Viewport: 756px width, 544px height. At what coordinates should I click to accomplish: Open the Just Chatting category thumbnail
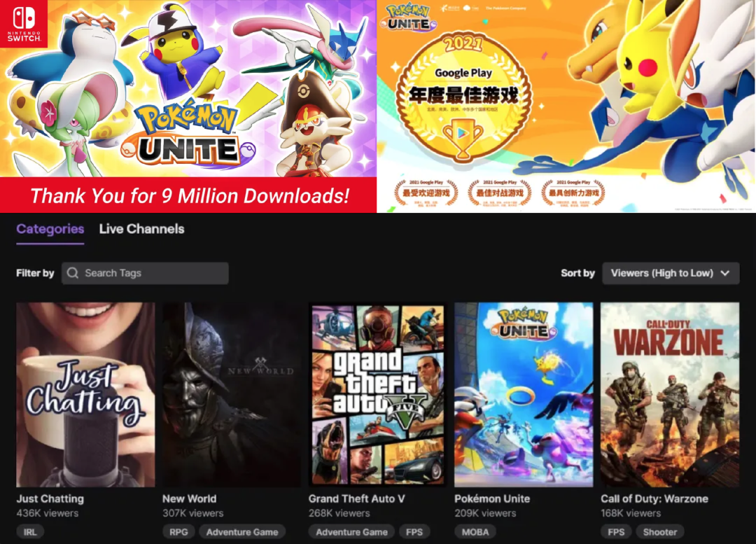pyautogui.click(x=86, y=394)
